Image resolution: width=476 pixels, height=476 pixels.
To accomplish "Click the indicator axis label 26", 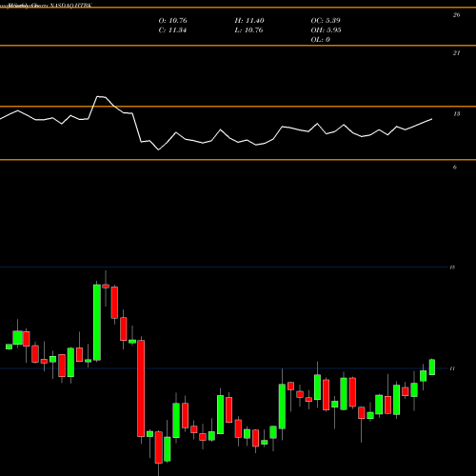I will (456, 15).
